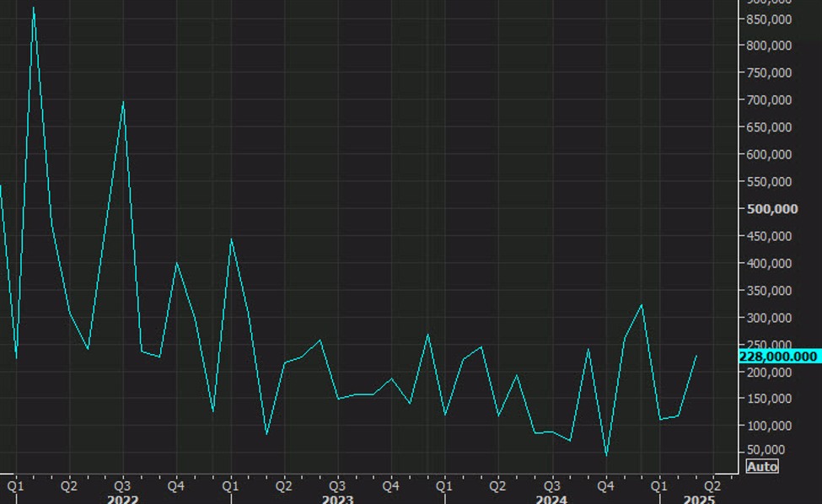Click the bold 500,000 y-axis label

(772, 209)
